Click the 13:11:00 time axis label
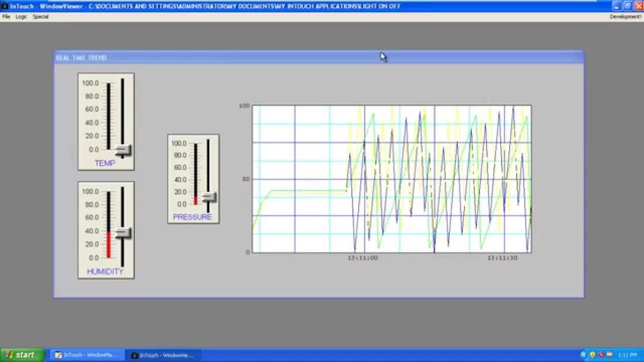 point(363,258)
